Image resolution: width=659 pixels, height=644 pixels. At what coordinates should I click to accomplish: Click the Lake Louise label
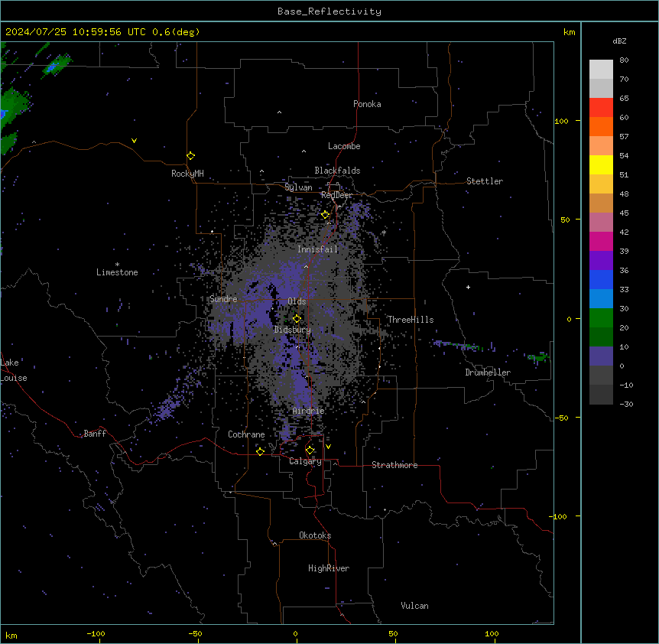point(14,370)
